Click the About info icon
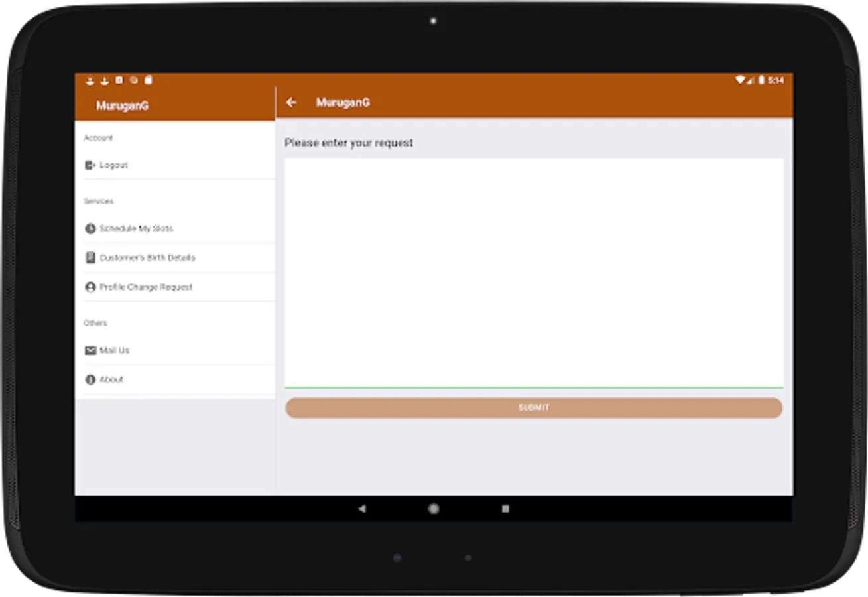The image size is (868, 597). (90, 379)
